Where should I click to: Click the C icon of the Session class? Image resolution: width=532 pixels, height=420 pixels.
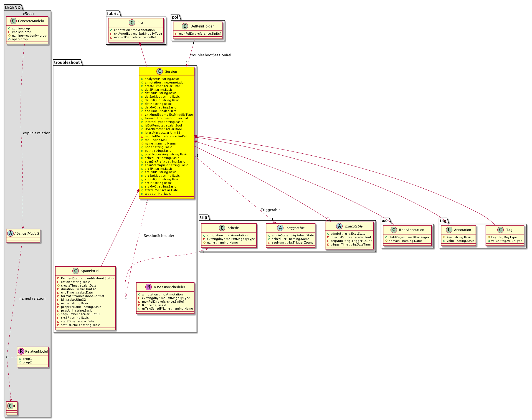tap(159, 72)
